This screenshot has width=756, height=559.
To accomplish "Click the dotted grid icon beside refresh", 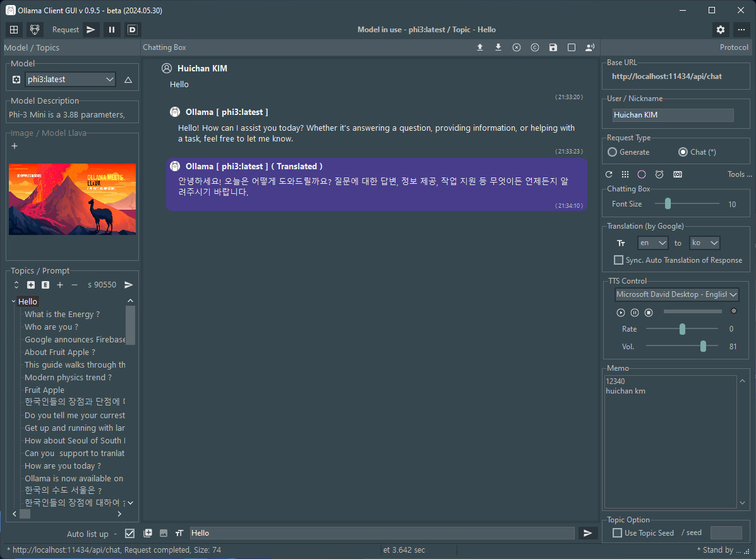I will (625, 174).
